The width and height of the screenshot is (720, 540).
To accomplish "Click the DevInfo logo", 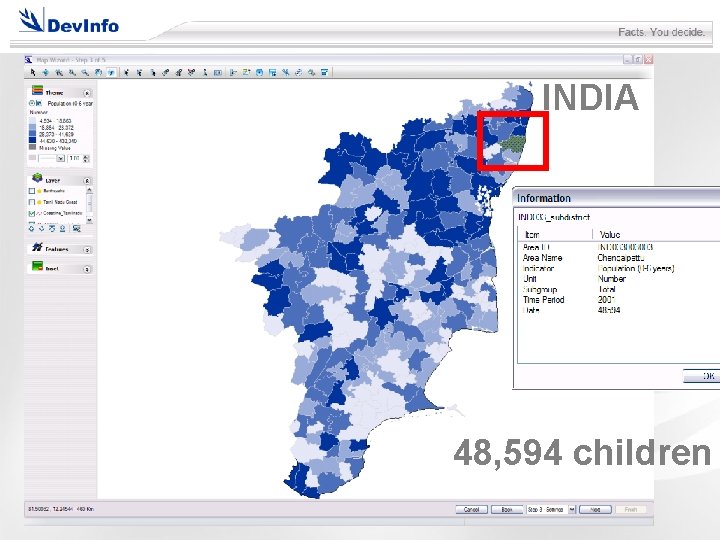I will pos(69,22).
